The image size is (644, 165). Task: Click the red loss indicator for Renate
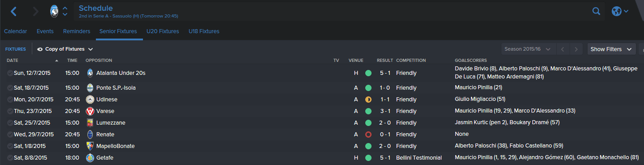[x=368, y=135]
